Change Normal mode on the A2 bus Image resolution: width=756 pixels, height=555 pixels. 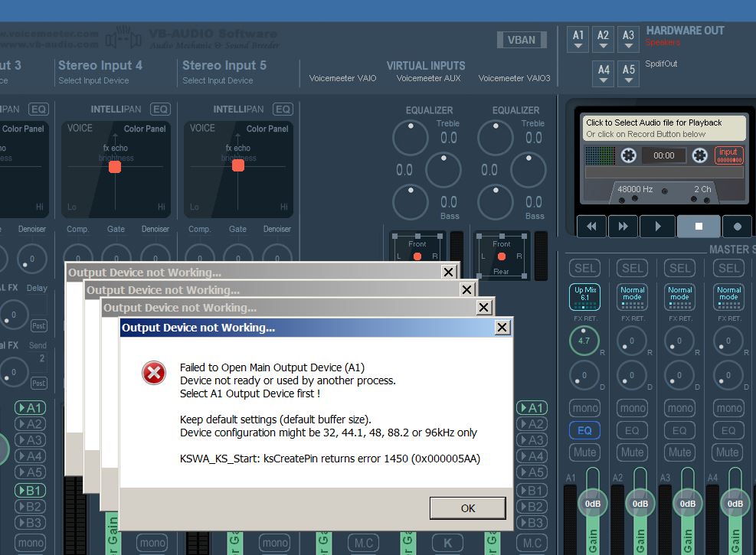632,296
